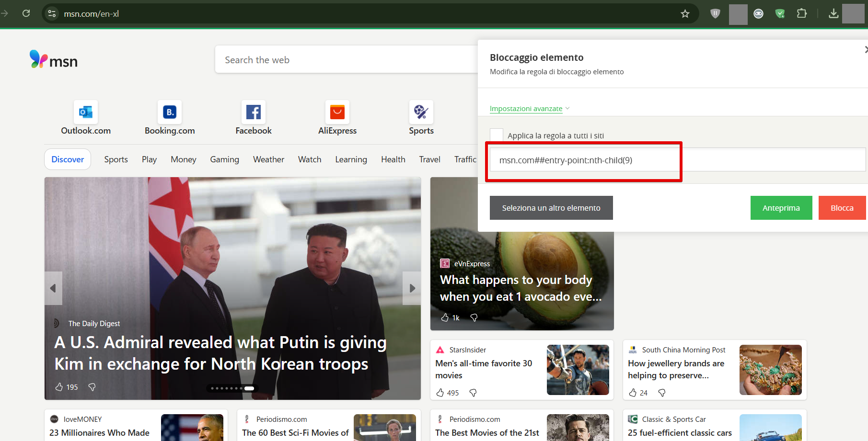Screen dimensions: 868x441
Task: Switch to the Money tab
Action: coord(184,159)
